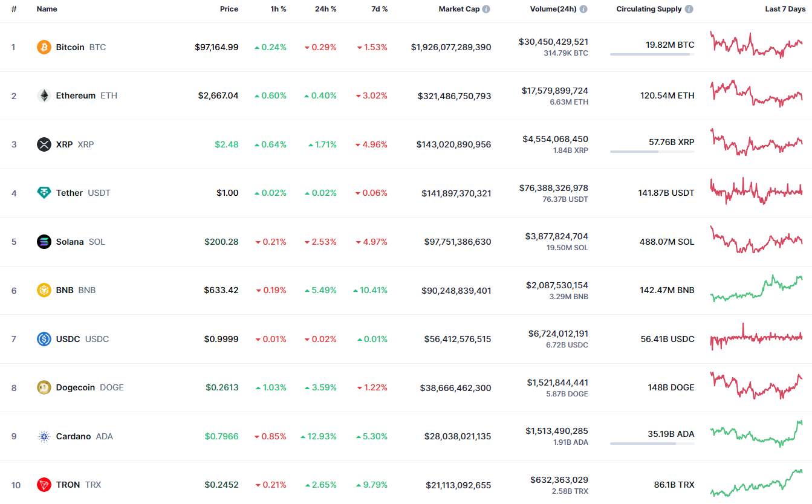Click the Dogecoin logo icon
Viewport: 812px width, 504px height.
[x=44, y=387]
